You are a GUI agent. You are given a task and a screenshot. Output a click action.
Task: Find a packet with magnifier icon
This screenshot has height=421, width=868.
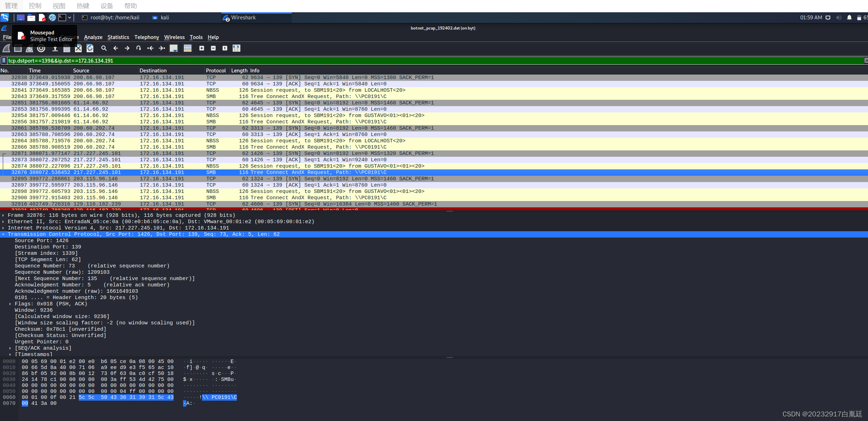[104, 48]
